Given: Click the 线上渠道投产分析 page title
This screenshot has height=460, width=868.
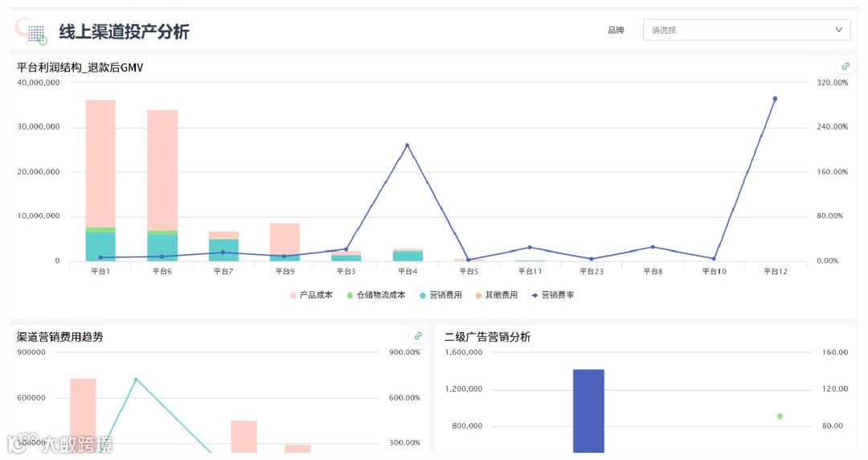Looking at the screenshot, I should [124, 31].
